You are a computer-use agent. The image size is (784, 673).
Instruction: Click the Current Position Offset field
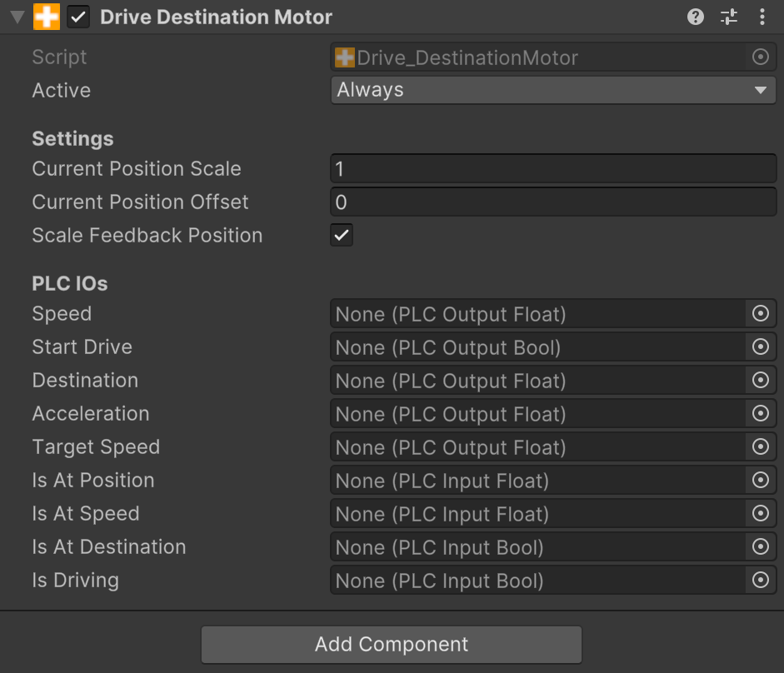[553, 202]
